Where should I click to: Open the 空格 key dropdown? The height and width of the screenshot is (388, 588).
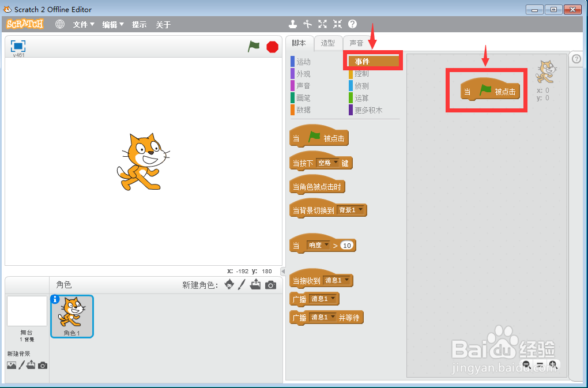coord(328,163)
